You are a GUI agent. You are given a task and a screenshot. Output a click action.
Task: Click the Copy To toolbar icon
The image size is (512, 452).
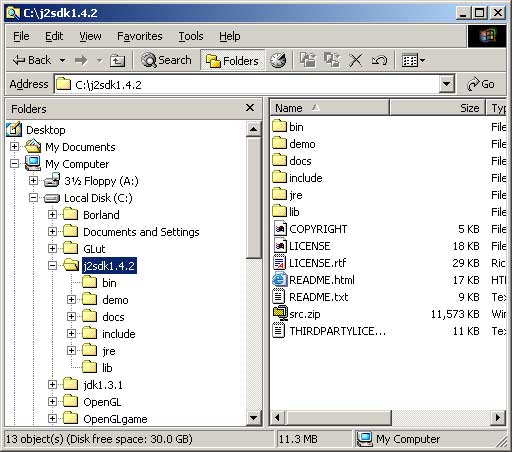click(332, 60)
